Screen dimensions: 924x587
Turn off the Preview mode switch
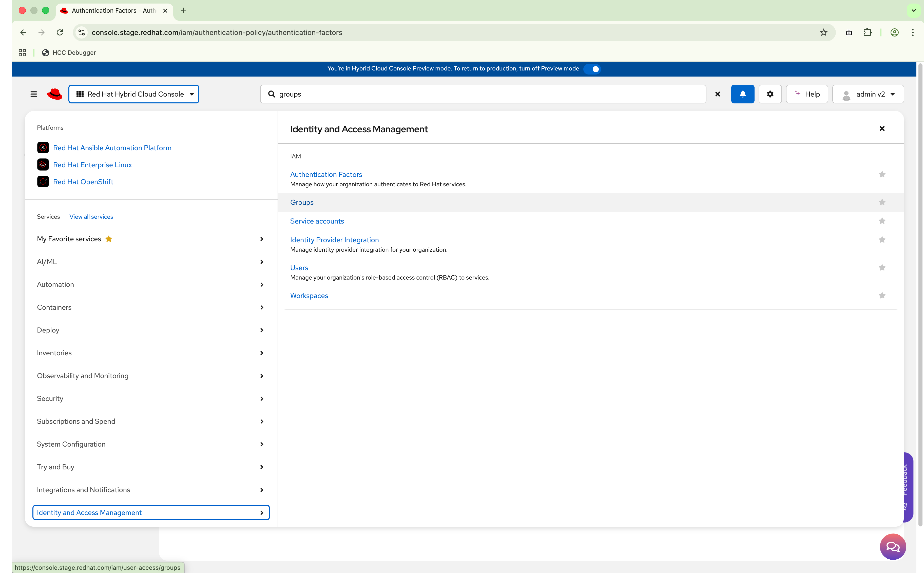point(592,69)
